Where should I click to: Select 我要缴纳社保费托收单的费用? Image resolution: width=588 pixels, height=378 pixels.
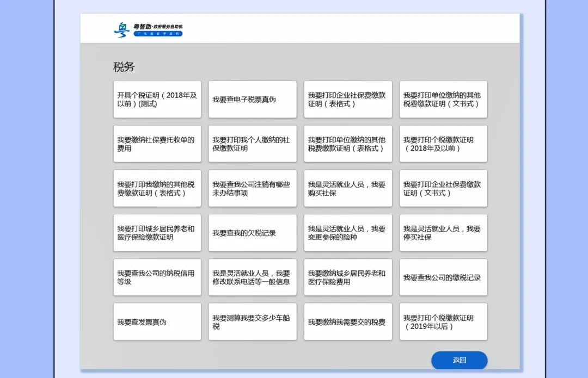click(x=157, y=144)
